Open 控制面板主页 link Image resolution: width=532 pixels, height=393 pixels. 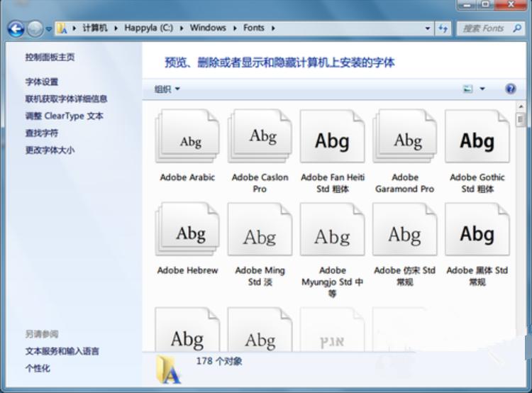(x=50, y=57)
